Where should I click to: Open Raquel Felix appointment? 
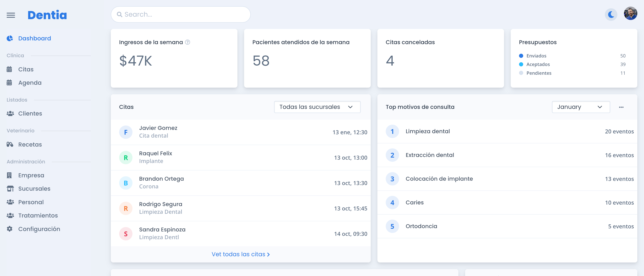[241, 158]
